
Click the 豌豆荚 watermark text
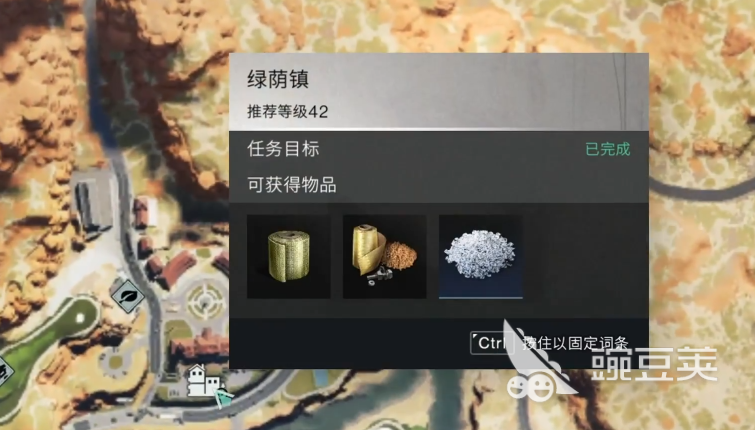[654, 365]
